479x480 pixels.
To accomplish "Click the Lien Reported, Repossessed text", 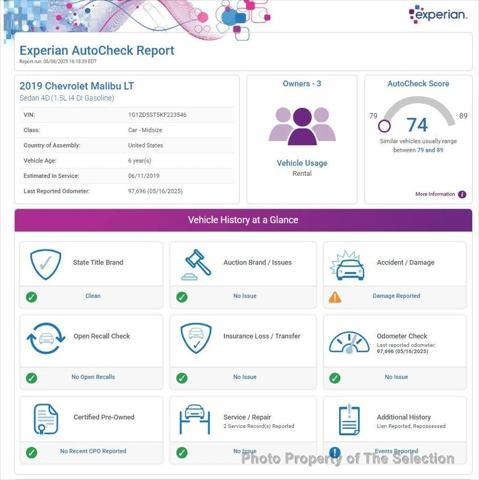I will coord(411,426).
